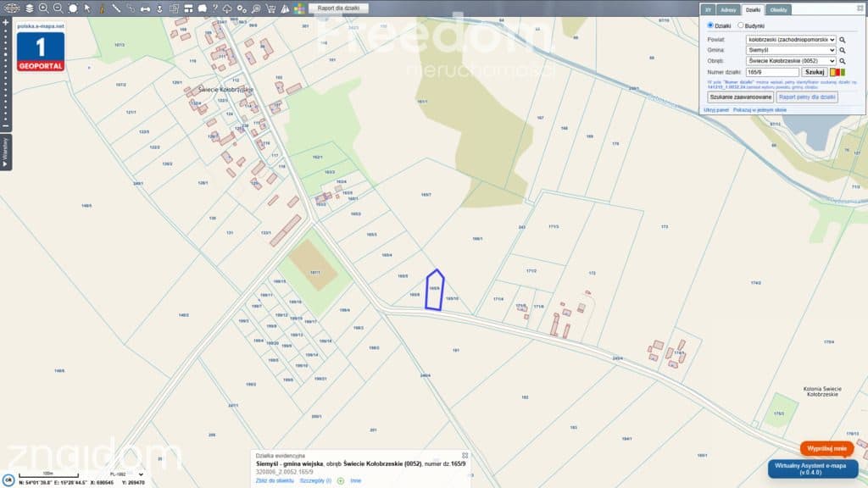
Task: Click the Numer działki input field
Action: pos(772,72)
